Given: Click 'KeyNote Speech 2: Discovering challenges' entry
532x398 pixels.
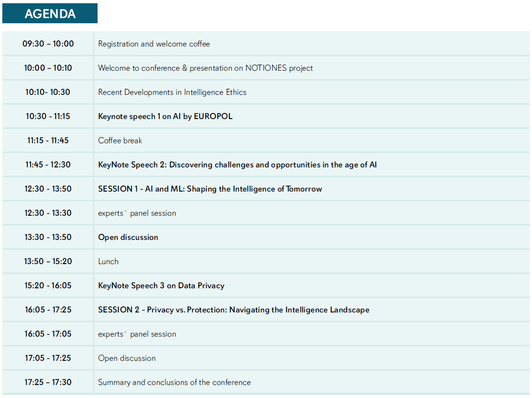Looking at the screenshot, I should (x=237, y=165).
